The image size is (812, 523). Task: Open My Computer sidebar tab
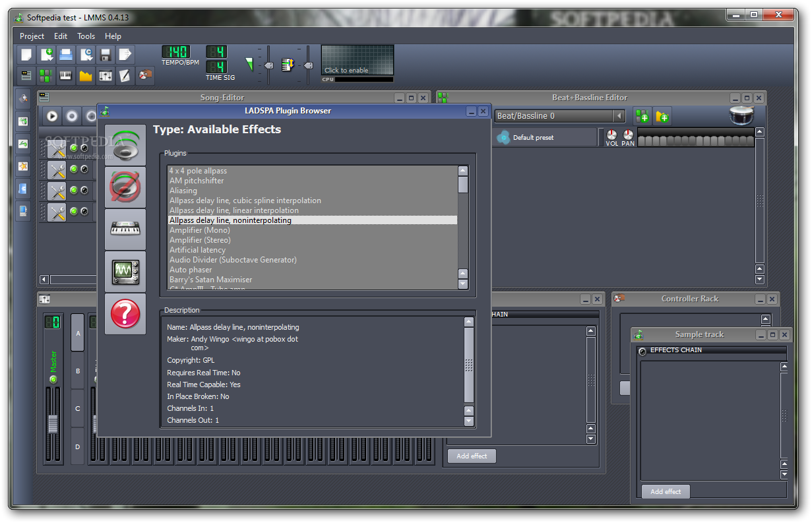23,211
